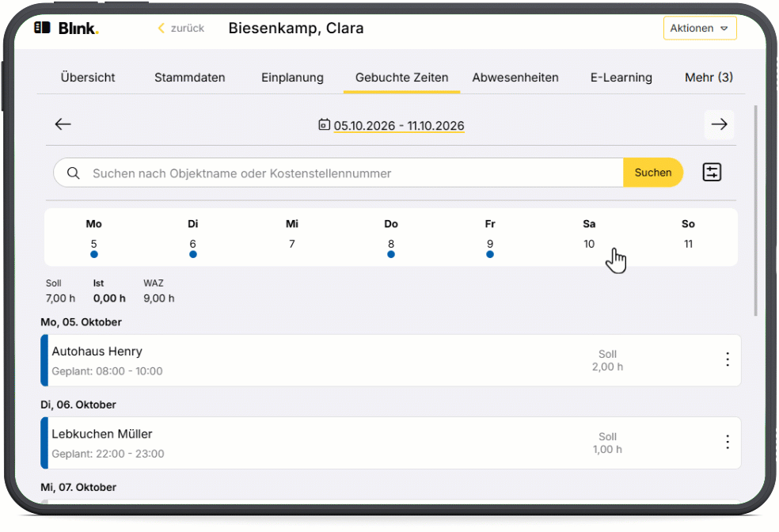Click the vertical scrollbar on the right

[x=756, y=210]
